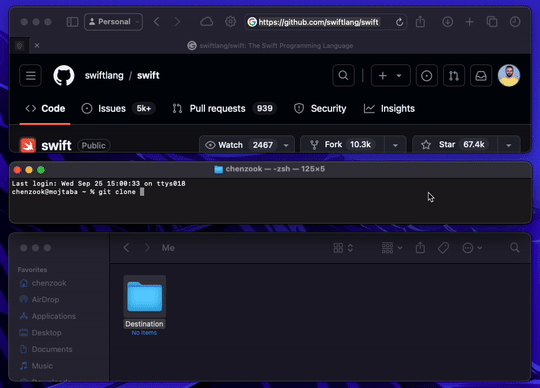Go forward in Safari history
This screenshot has height=388, width=540.
click(177, 22)
